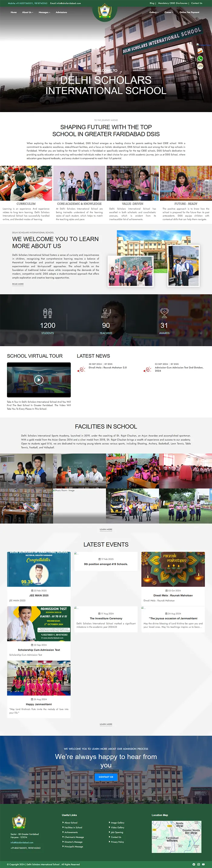The width and height of the screenshot is (212, 868).
Task: Open joyous occasion of Janmashtami event
Action: pos(173,618)
